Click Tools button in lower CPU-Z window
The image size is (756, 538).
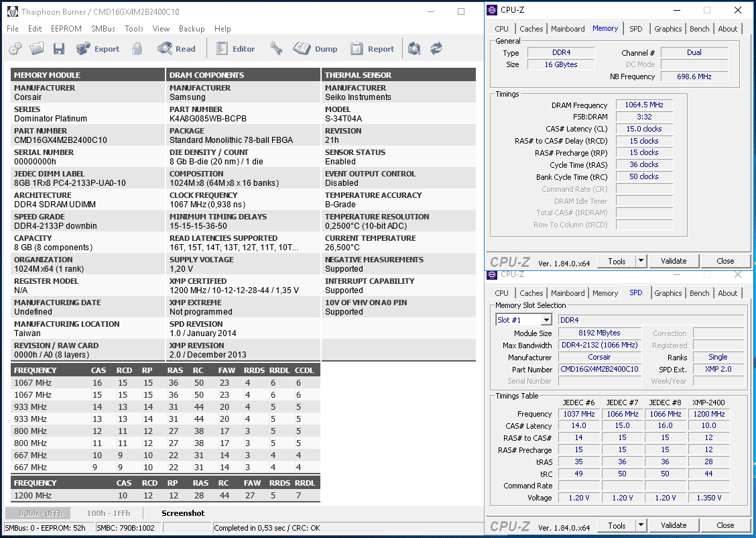click(x=617, y=525)
